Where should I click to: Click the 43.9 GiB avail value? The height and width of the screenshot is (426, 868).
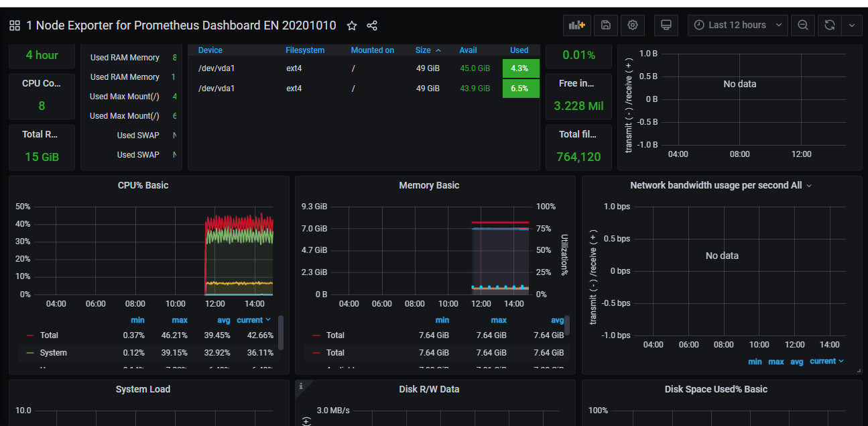pyautogui.click(x=475, y=89)
